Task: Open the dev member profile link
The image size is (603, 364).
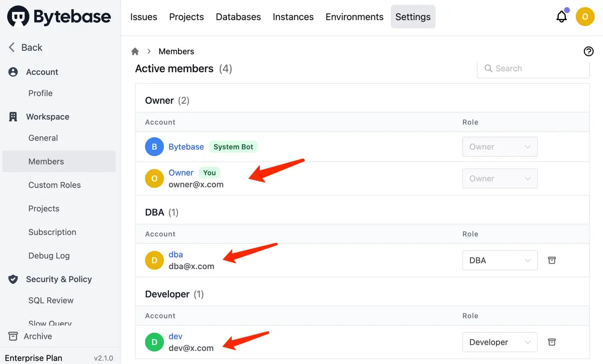Action: click(175, 336)
